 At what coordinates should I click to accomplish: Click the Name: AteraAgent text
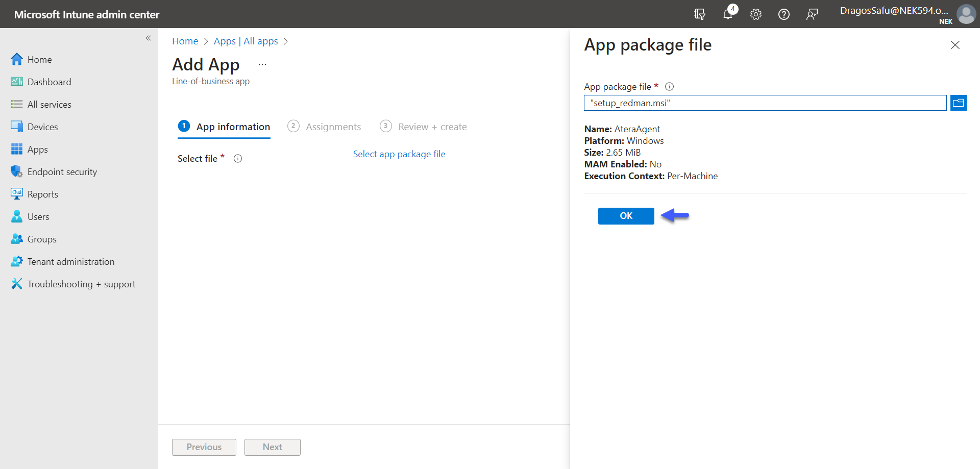pyautogui.click(x=622, y=129)
